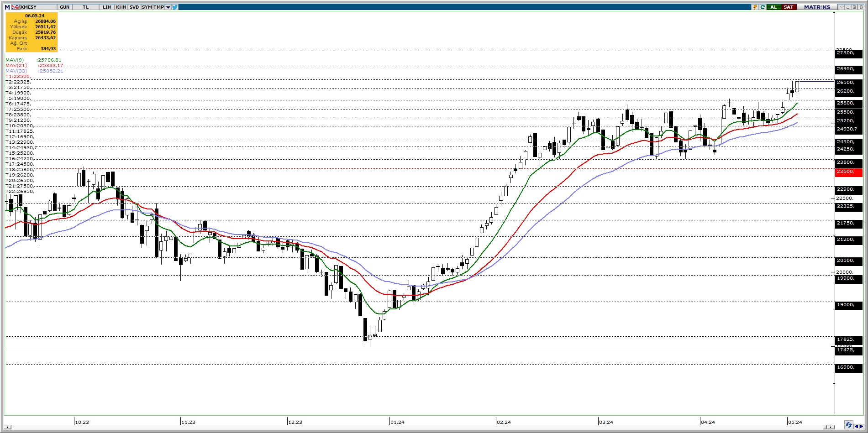
Task: Click the Matriks M logo icon
Action: 7,7
